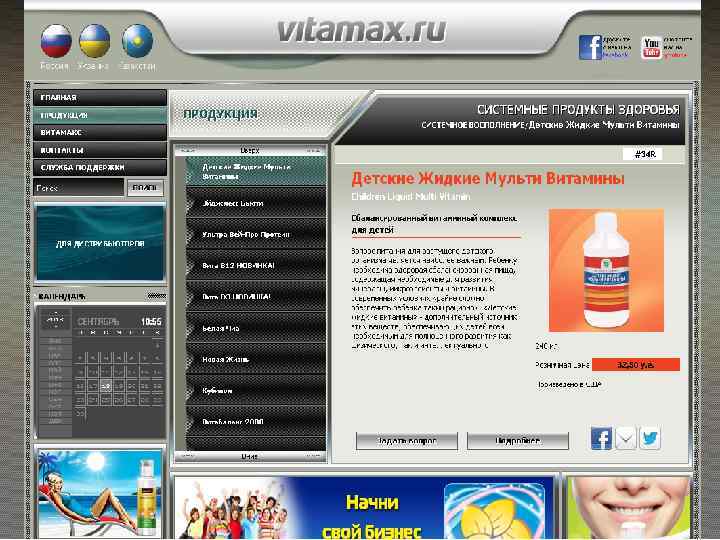Select the НОВИНКА item below Вита B12
The height and width of the screenshot is (540, 720).
(255, 296)
